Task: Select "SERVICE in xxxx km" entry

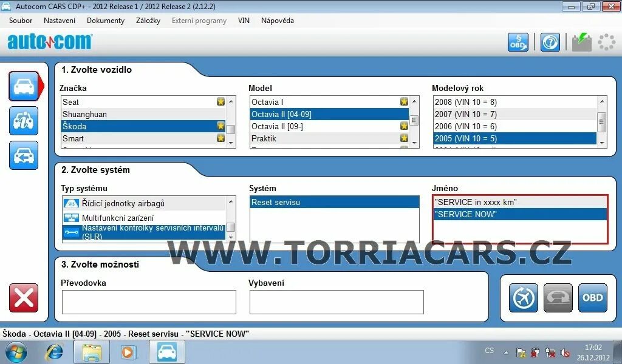Action: pos(520,202)
